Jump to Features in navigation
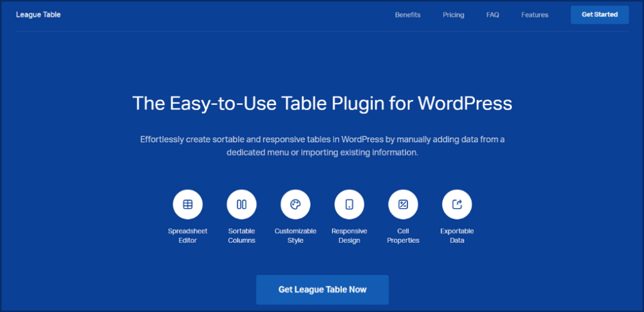644x312 pixels. tap(535, 14)
